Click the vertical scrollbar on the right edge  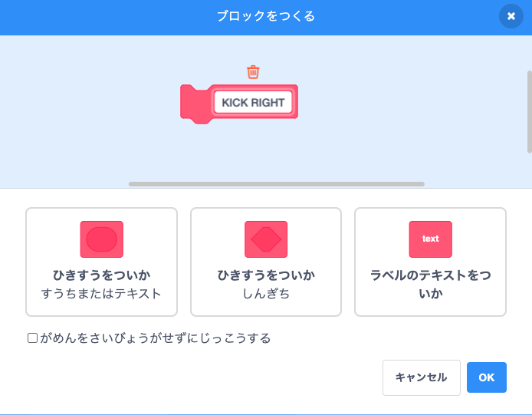pyautogui.click(x=529, y=112)
